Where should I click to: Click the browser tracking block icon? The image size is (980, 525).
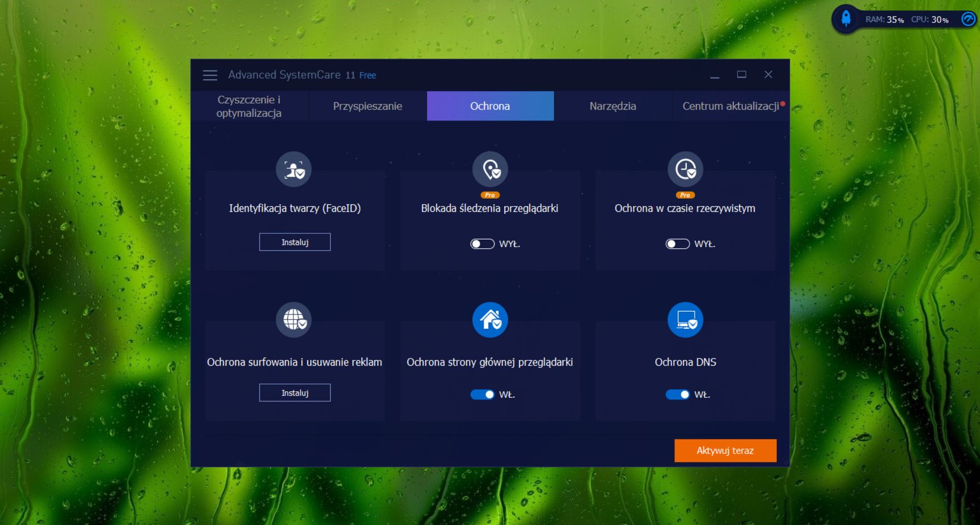[x=490, y=169]
